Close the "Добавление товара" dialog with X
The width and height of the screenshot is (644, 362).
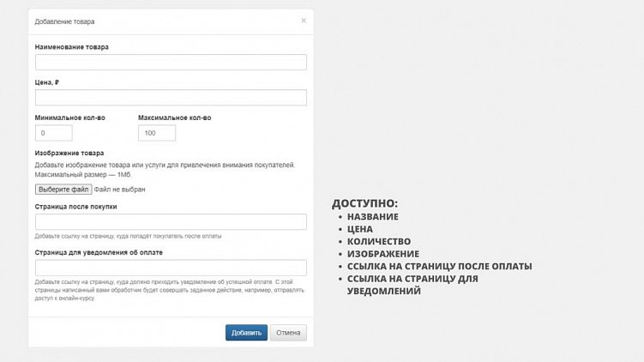coord(304,21)
